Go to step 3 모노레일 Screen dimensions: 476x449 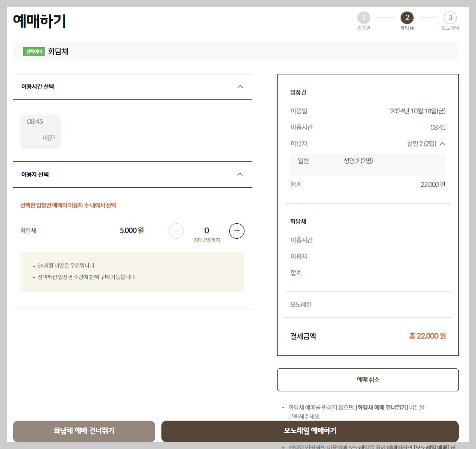point(450,18)
